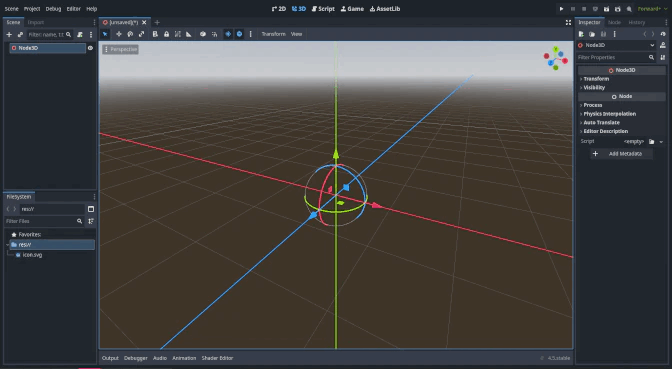Toggle preview environment
Image resolution: width=672 pixels, height=369 pixels.
(x=240, y=34)
